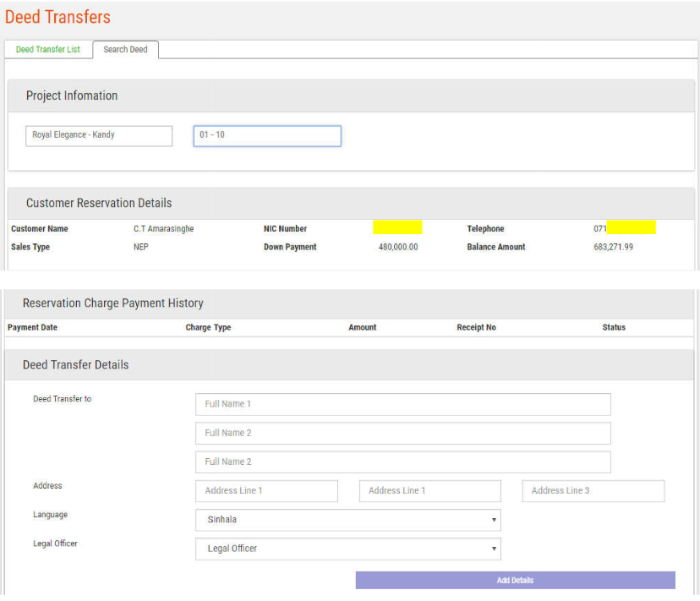Viewport: 700px width, 601px height.
Task: Click the Charge Type column header
Action: [x=208, y=327]
